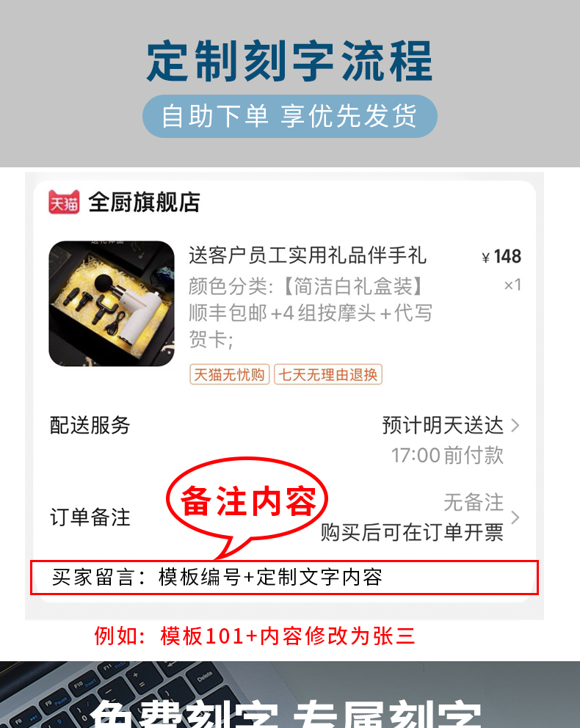Expand order remark chevron arrow
This screenshot has width=580, height=728.
(x=515, y=517)
